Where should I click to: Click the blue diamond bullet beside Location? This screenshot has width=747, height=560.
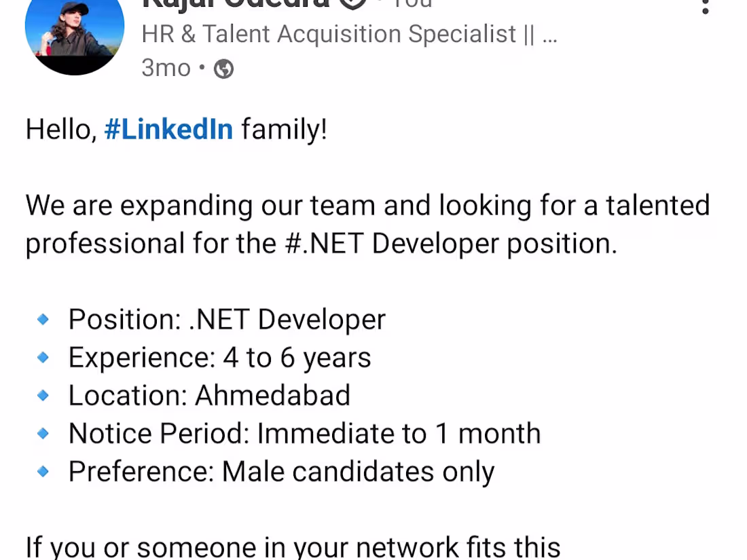[x=43, y=395]
